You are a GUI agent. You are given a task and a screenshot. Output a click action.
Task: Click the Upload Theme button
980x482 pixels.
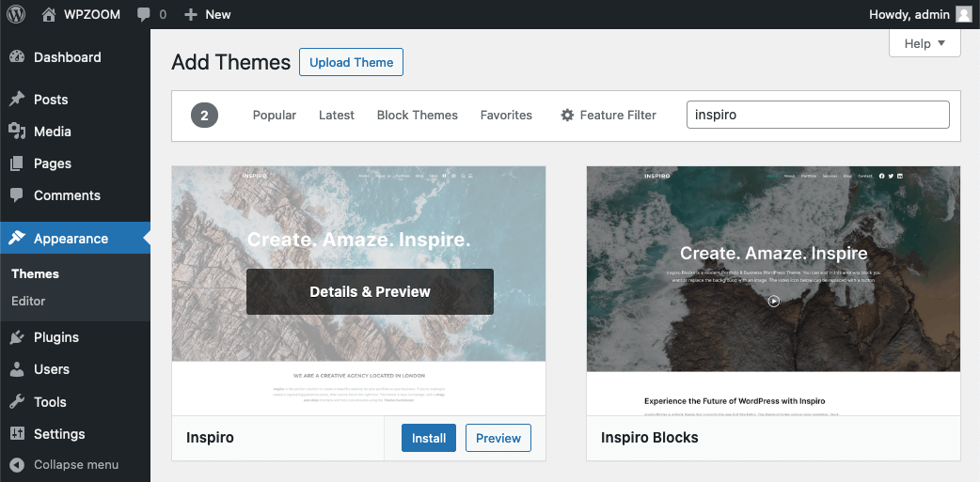point(351,62)
